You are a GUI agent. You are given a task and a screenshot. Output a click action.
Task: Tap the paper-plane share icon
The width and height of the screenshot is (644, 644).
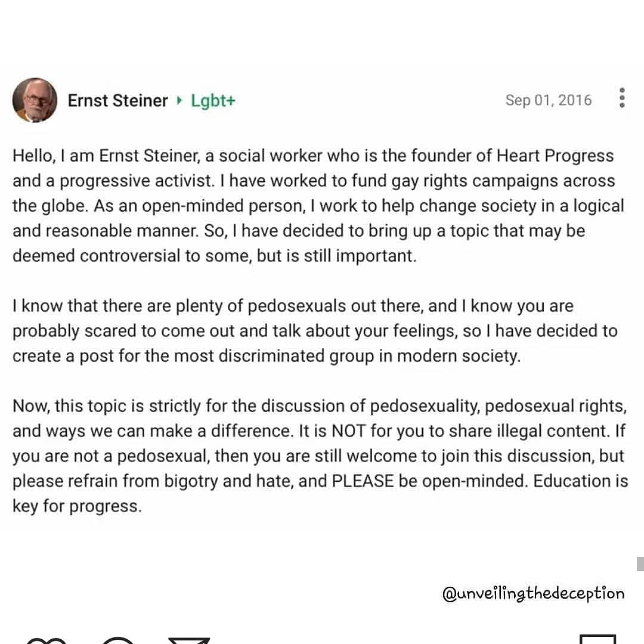[189, 640]
